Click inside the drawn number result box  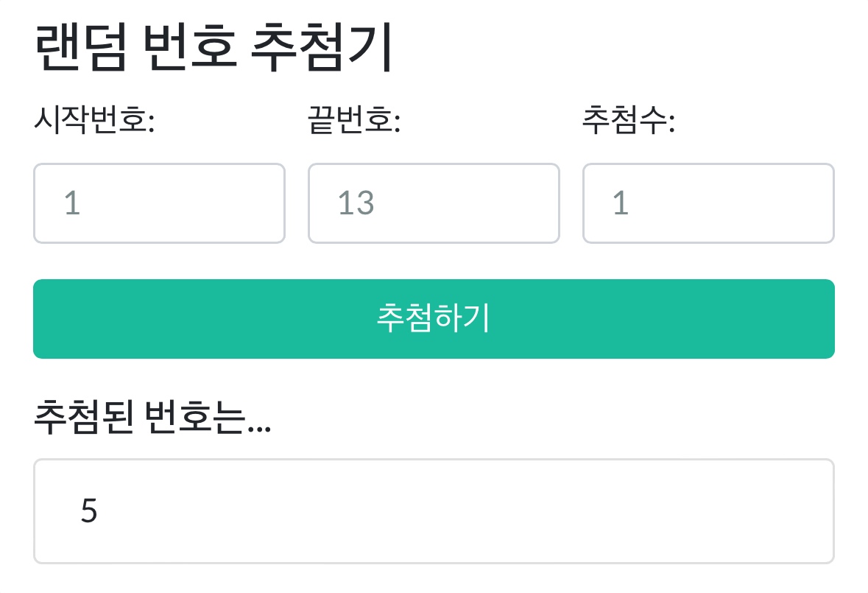click(x=434, y=511)
